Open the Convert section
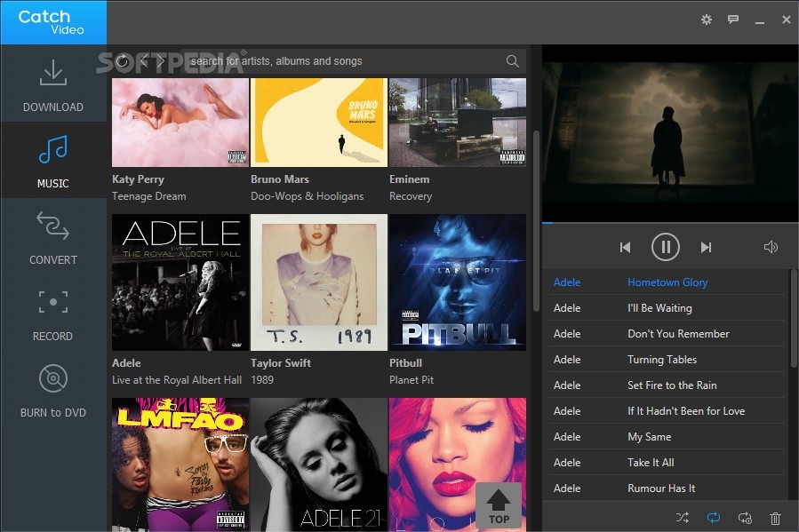Viewport: 799px width, 532px height. [53, 236]
